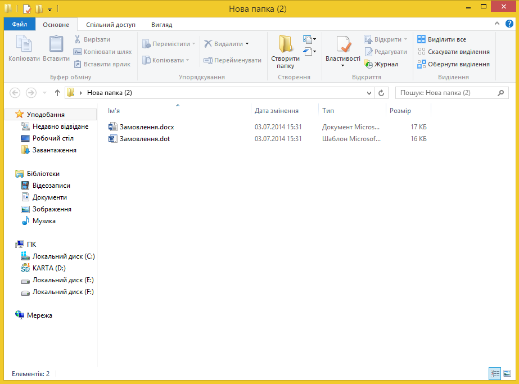Click the search magnifier icon
Viewport: 519px width, 384px height.
coord(501,93)
